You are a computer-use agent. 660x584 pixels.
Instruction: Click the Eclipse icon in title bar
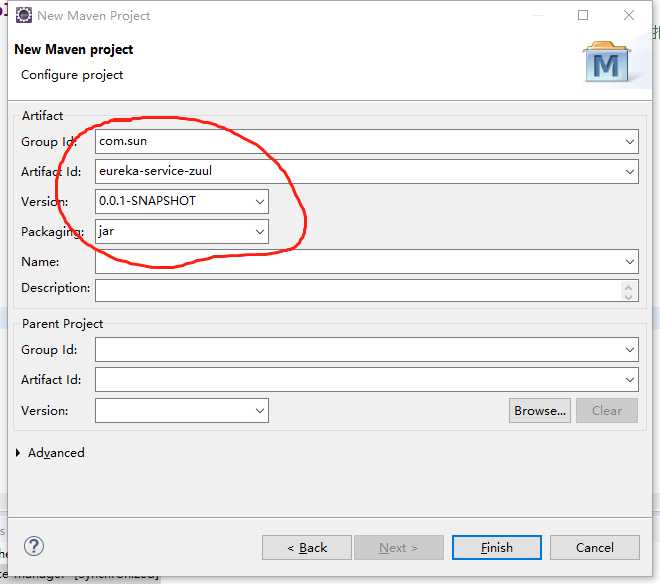(24, 15)
